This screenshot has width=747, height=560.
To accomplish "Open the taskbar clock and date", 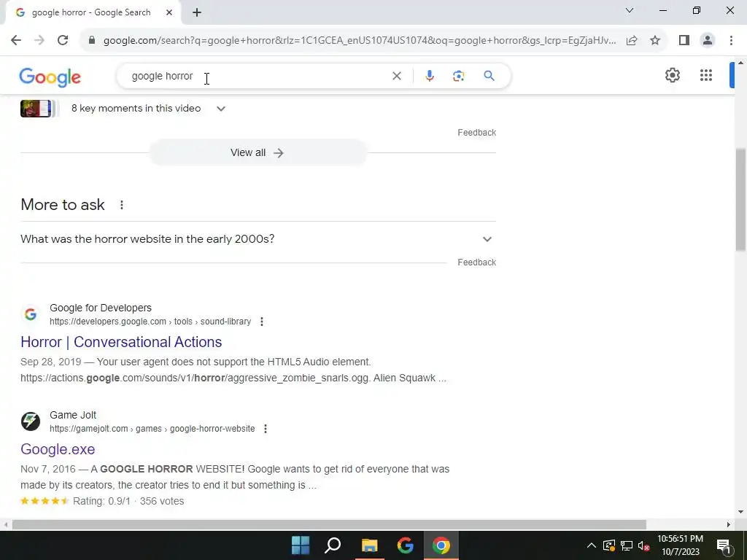I will (x=681, y=545).
